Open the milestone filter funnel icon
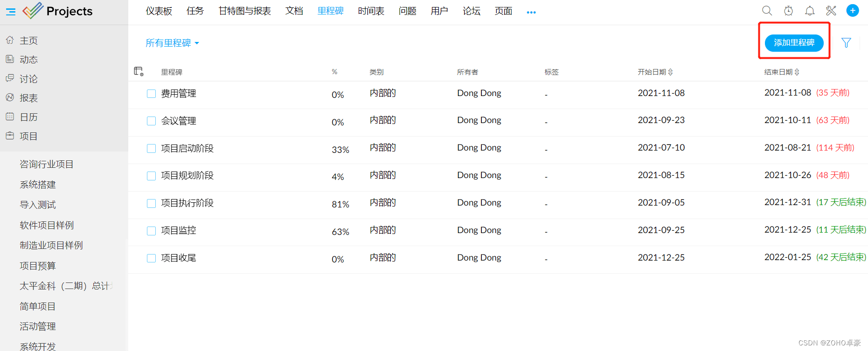Viewport: 868px width, 351px height. 846,43
